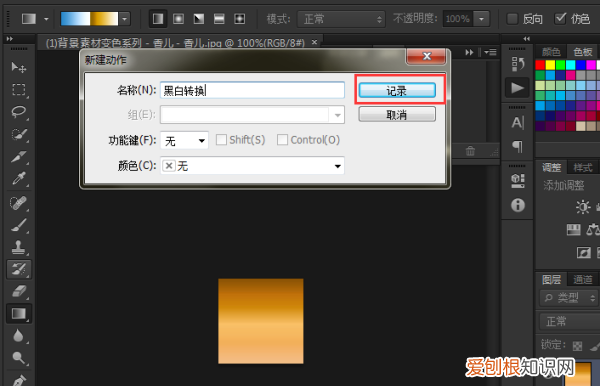Open the Character panel icon
This screenshot has height=386, width=600.
(517, 122)
